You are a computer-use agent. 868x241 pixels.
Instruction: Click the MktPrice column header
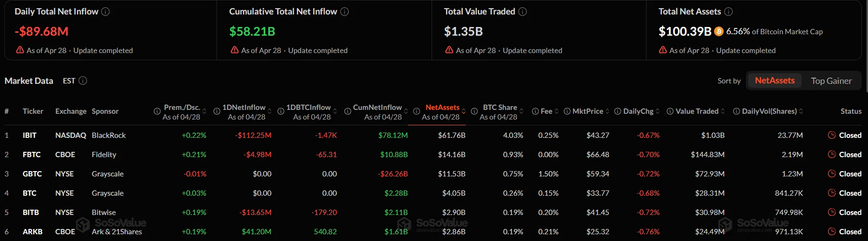587,111
